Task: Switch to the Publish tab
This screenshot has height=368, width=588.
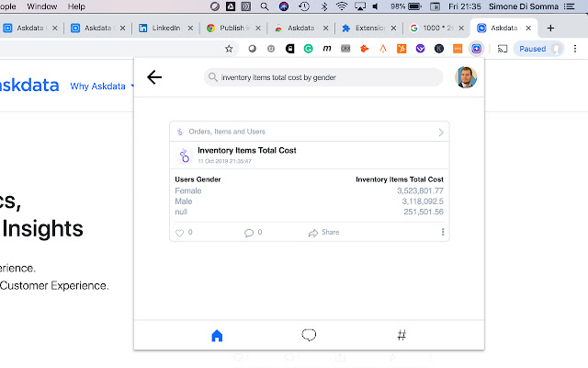Action: 232,28
